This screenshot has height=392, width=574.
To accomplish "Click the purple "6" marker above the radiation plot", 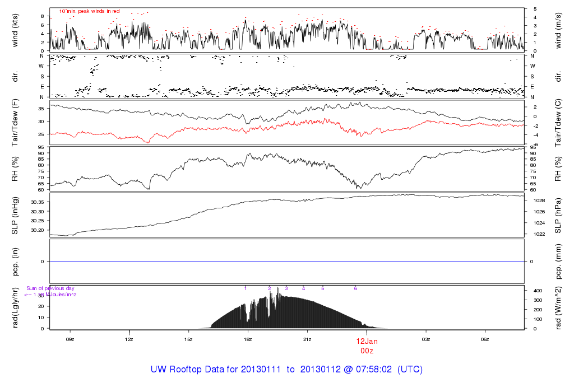I will click(x=355, y=288).
